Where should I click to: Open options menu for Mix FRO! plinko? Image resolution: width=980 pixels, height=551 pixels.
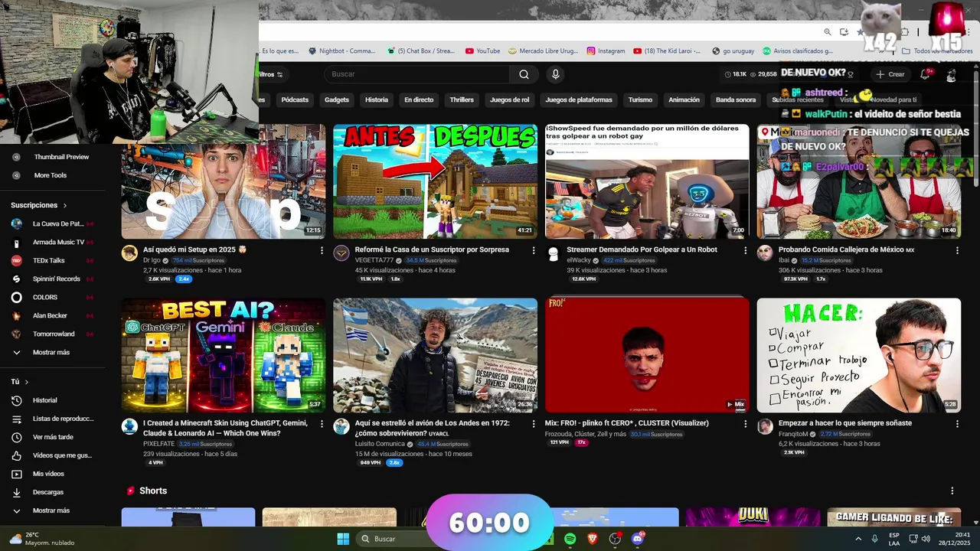pyautogui.click(x=745, y=423)
